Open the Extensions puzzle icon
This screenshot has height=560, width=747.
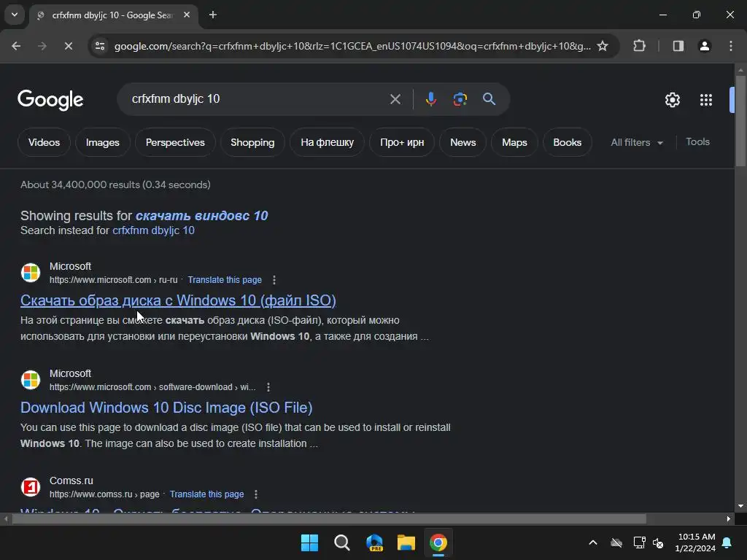[639, 46]
